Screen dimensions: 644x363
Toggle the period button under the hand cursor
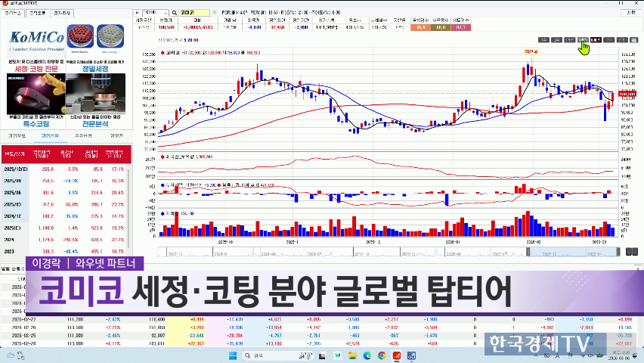[x=583, y=39]
